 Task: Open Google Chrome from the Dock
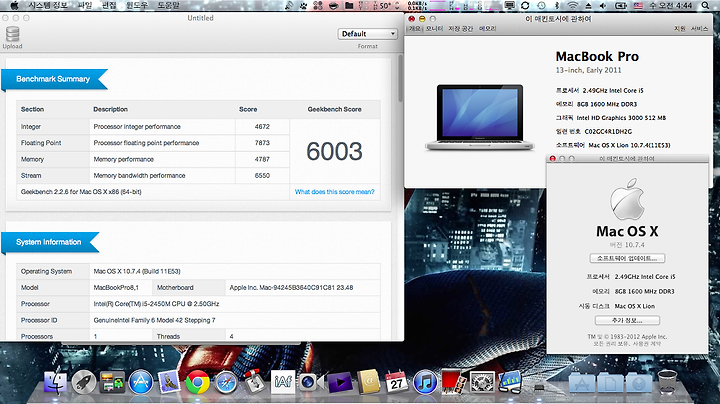(197, 382)
